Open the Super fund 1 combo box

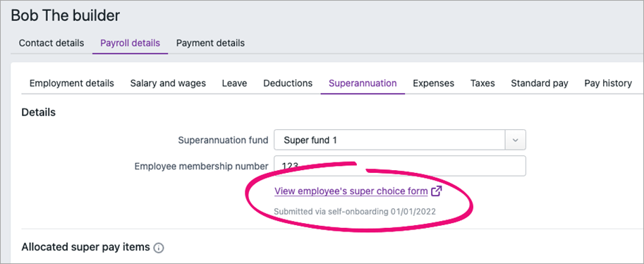tap(400, 140)
